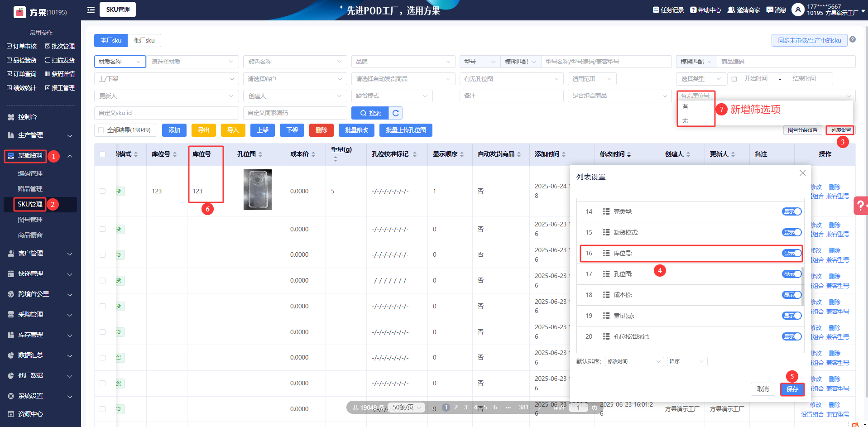Open 批次管理 quick action
Image resolution: width=868 pixels, height=427 pixels.
pyautogui.click(x=60, y=46)
